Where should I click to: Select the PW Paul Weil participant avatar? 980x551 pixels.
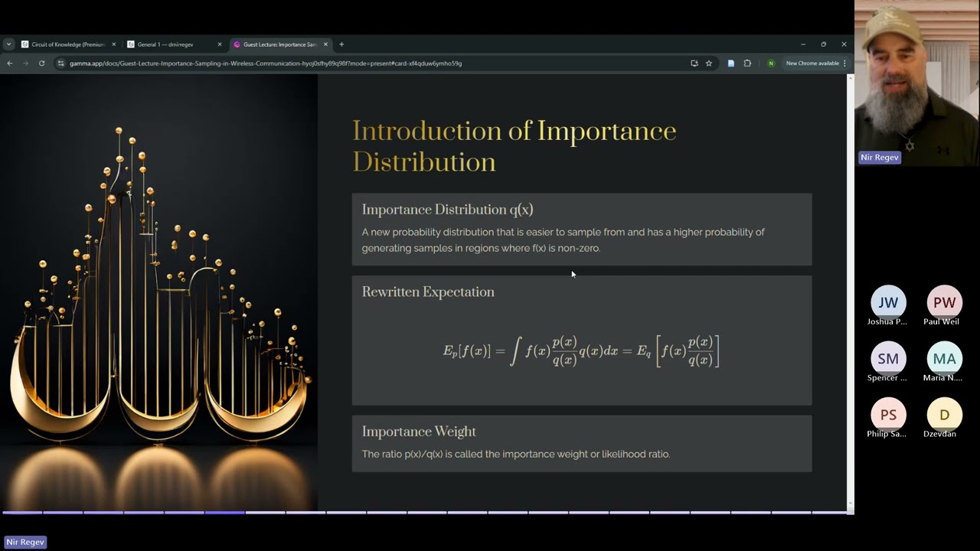[944, 302]
